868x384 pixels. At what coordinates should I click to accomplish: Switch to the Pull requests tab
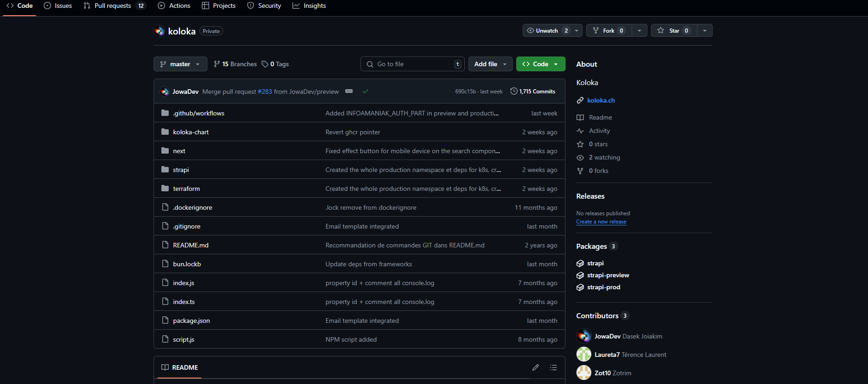coord(113,6)
